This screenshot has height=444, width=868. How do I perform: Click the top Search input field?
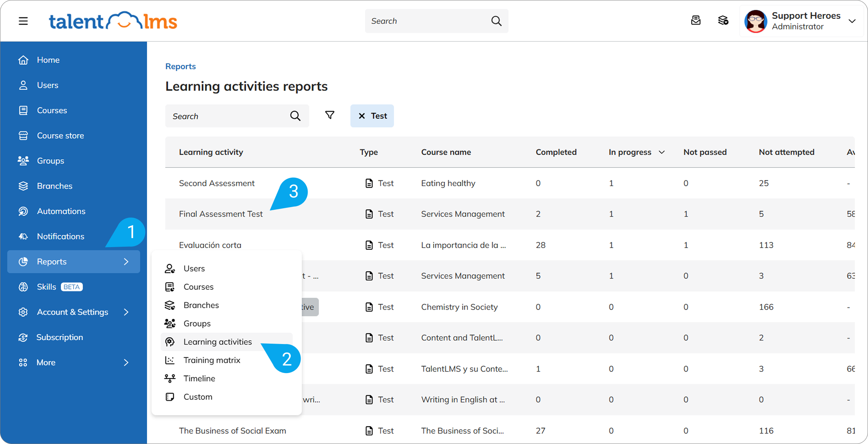(436, 21)
